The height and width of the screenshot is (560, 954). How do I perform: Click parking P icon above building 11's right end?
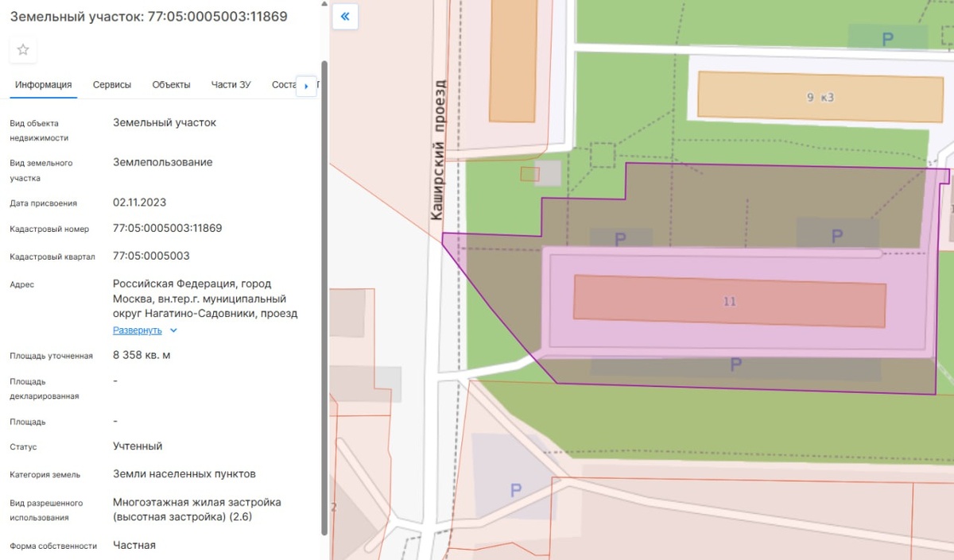point(836,236)
